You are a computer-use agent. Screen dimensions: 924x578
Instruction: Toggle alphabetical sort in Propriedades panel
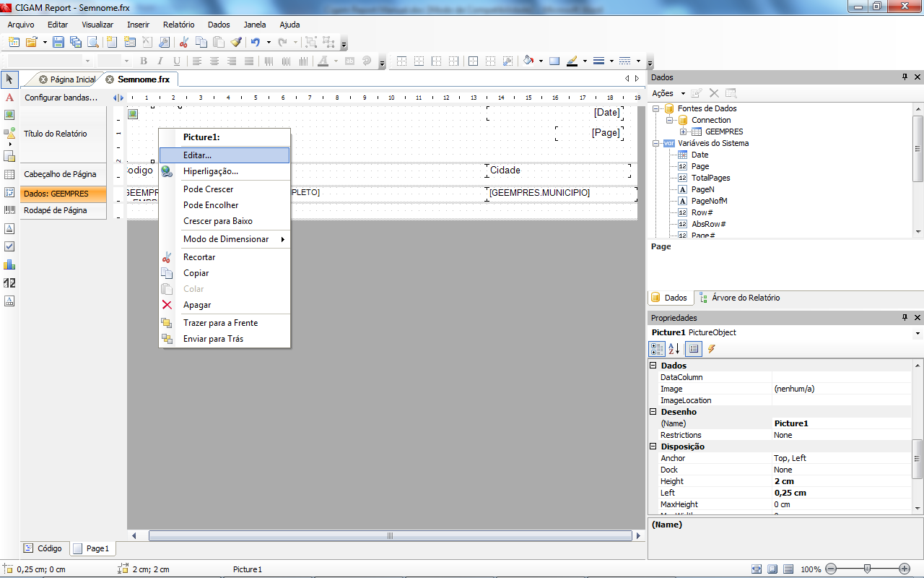pos(674,349)
